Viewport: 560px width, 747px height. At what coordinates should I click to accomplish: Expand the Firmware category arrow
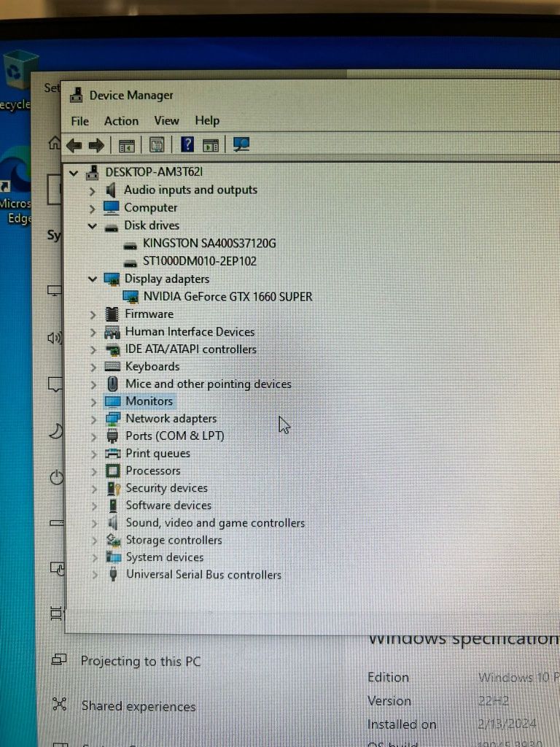(93, 315)
